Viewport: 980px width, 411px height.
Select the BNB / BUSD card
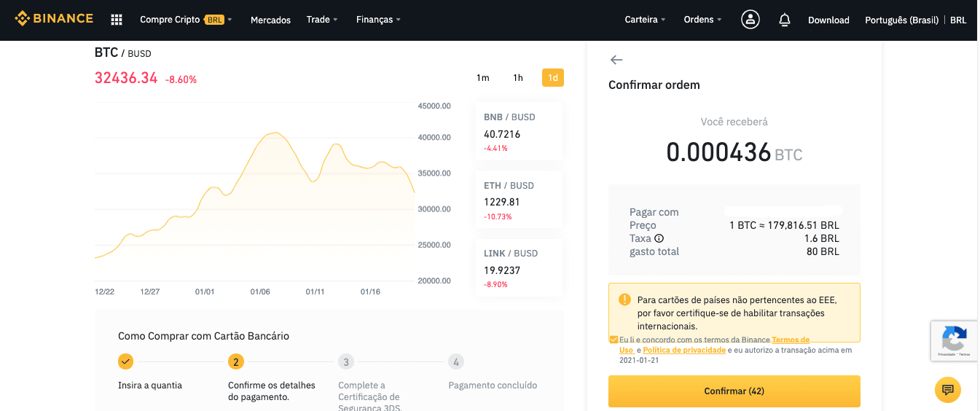(x=520, y=132)
